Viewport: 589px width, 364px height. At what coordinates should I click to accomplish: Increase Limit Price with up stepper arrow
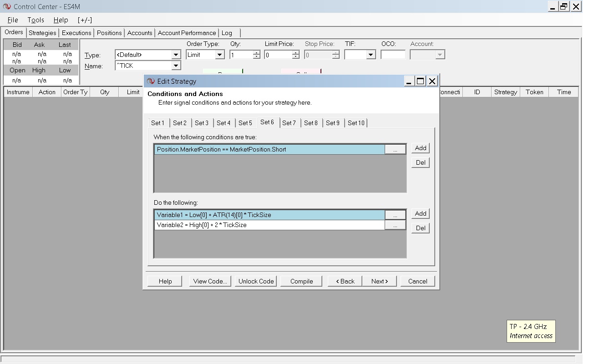pos(296,53)
